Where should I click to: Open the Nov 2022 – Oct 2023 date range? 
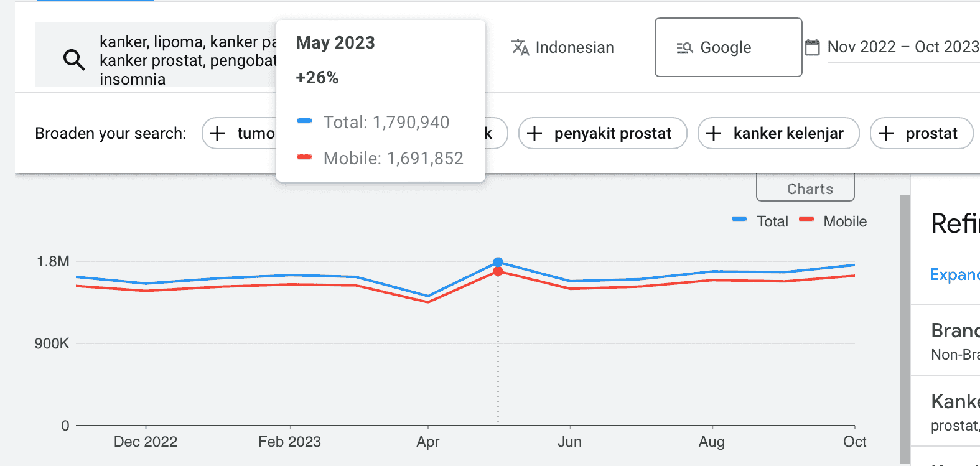pos(902,47)
